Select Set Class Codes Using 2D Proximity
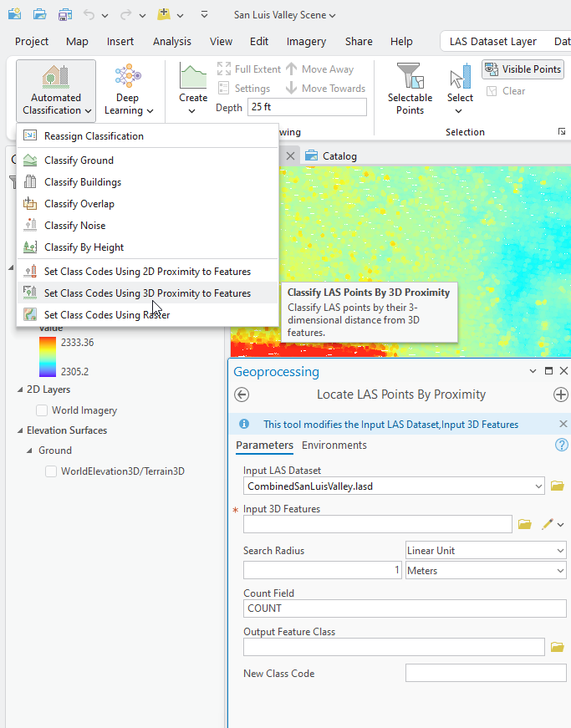Viewport: 571px width, 728px height. tap(148, 271)
